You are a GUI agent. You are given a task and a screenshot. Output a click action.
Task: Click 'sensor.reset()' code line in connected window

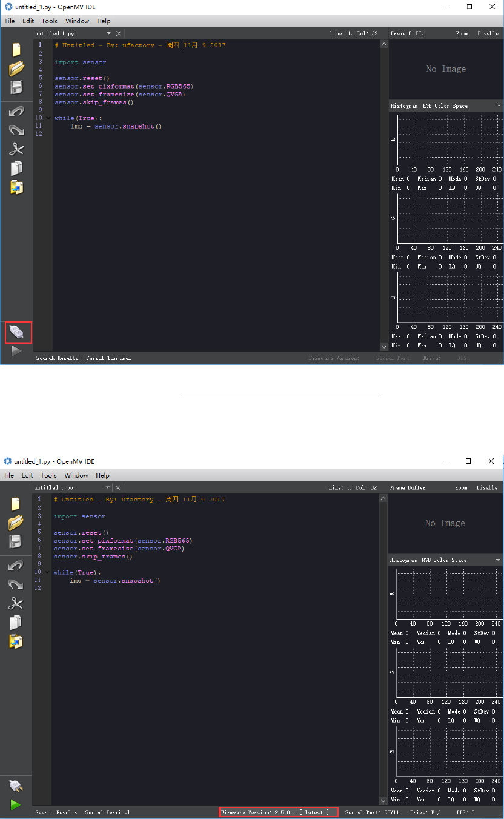click(x=81, y=532)
